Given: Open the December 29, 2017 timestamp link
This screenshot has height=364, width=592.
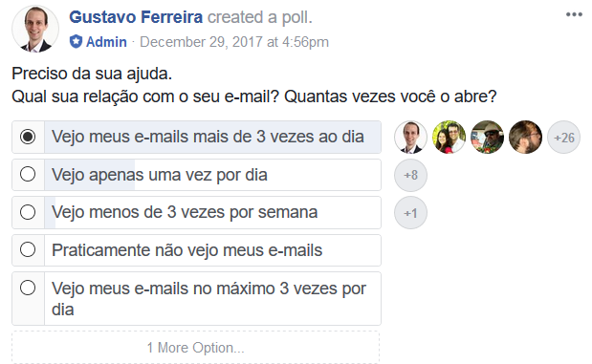Looking at the screenshot, I should click(x=234, y=41).
